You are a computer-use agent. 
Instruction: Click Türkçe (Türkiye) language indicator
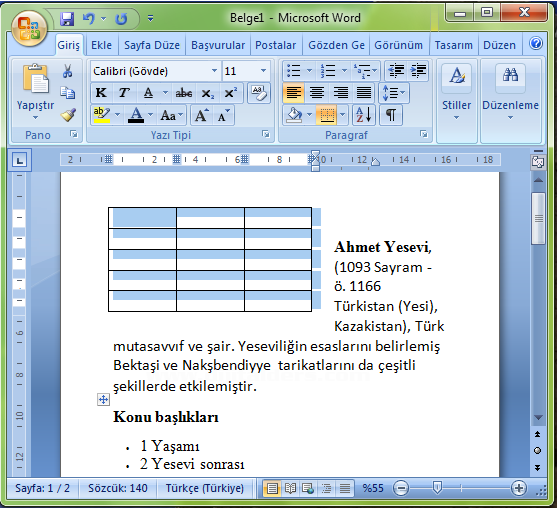click(x=205, y=488)
